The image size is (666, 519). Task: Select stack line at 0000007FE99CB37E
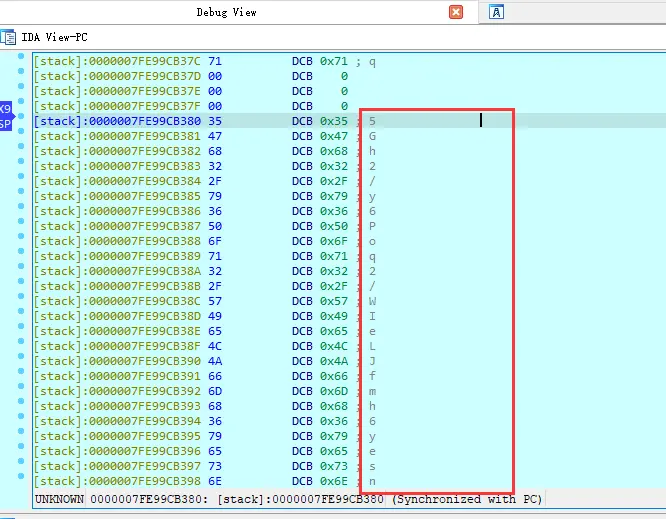pos(117,91)
